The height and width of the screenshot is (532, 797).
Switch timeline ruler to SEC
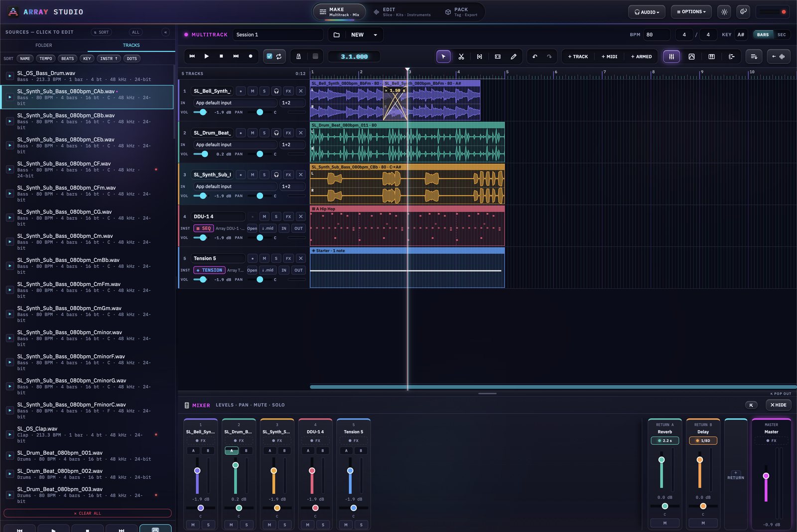pyautogui.click(x=782, y=35)
